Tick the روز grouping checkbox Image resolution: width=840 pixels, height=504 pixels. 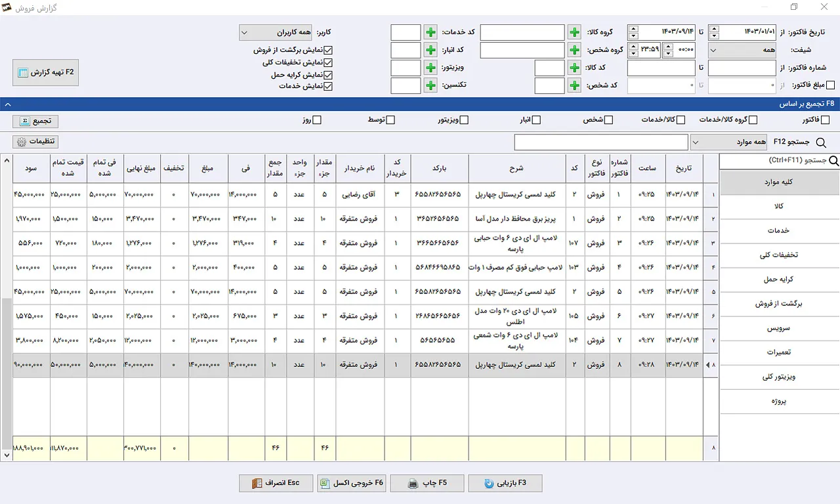click(317, 120)
